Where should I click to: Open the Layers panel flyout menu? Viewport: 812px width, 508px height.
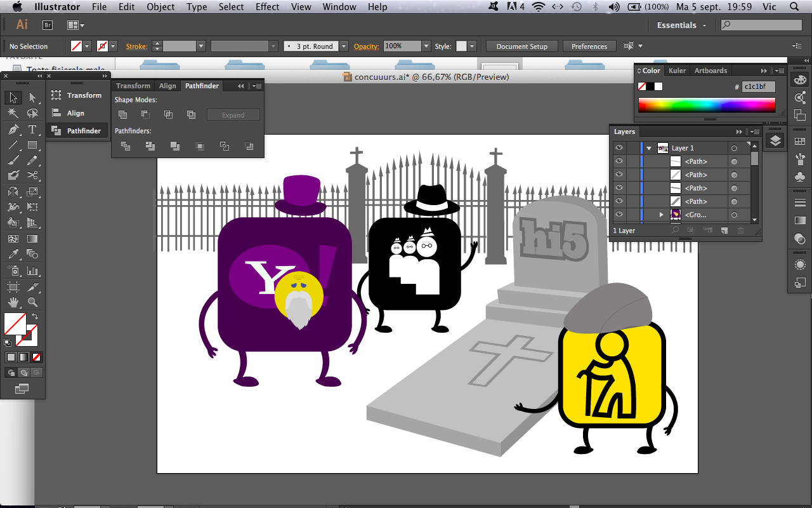[x=754, y=132]
